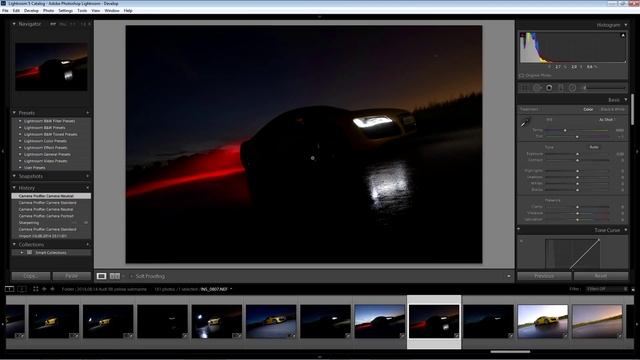
Task: Collapse the Basic panel
Action: pos(626,100)
